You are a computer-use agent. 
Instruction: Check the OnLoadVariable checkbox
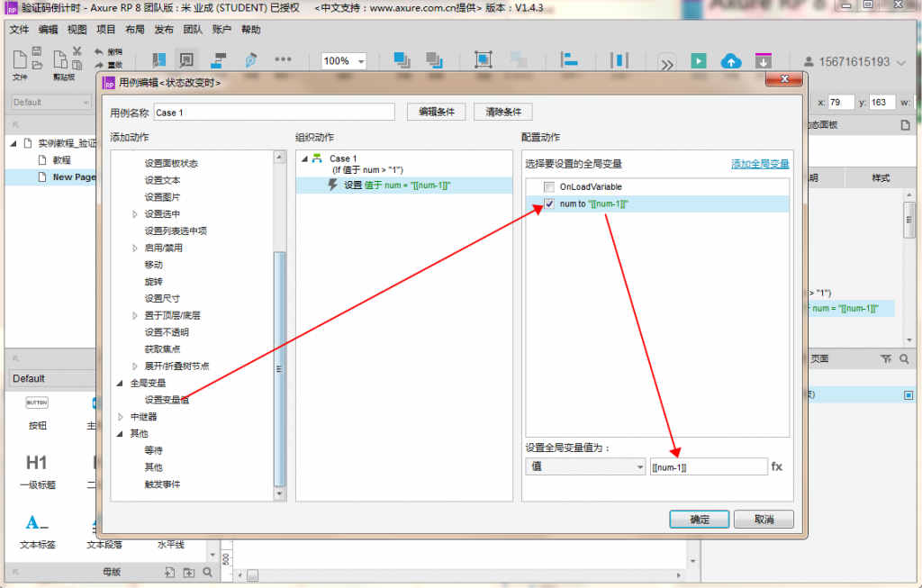[549, 186]
